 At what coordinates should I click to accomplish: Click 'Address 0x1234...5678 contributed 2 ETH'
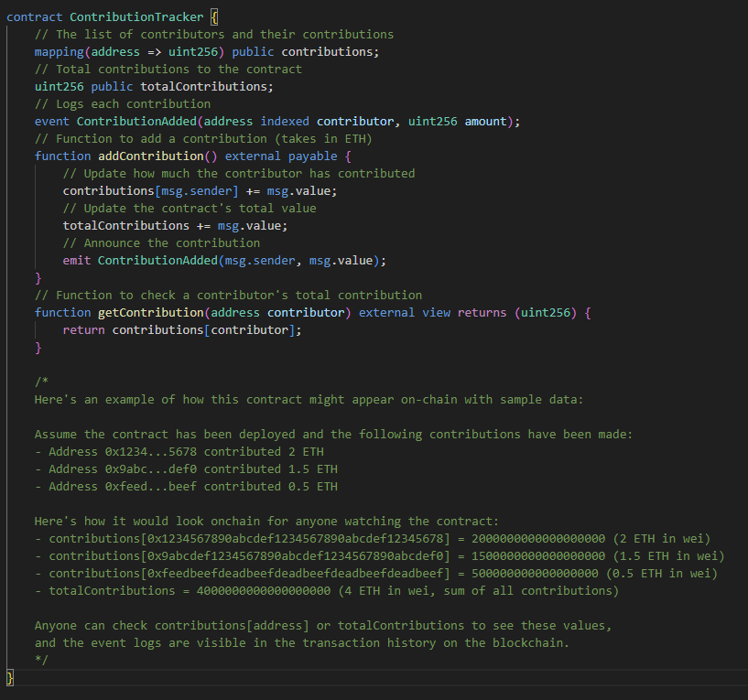pos(186,451)
